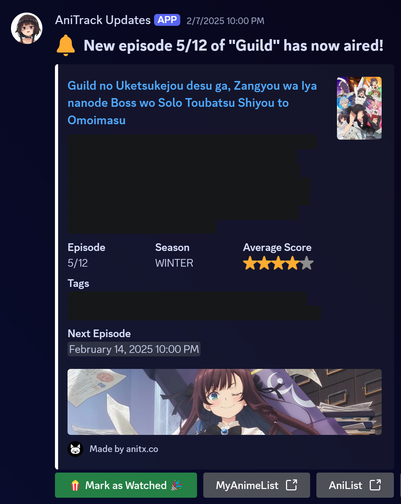The image size is (401, 504).
Task: Click the external link icon on MyAnimeList
Action: [292, 485]
